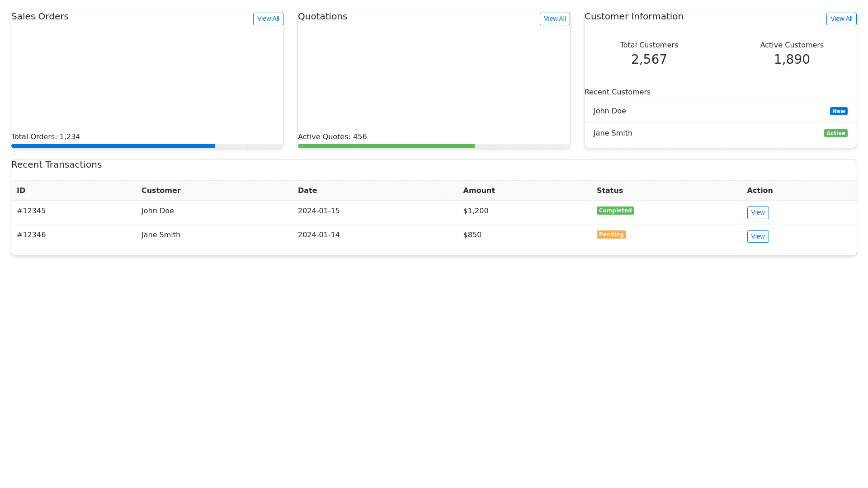Click the Completed status badge
The width and height of the screenshot is (868, 488).
pyautogui.click(x=615, y=211)
